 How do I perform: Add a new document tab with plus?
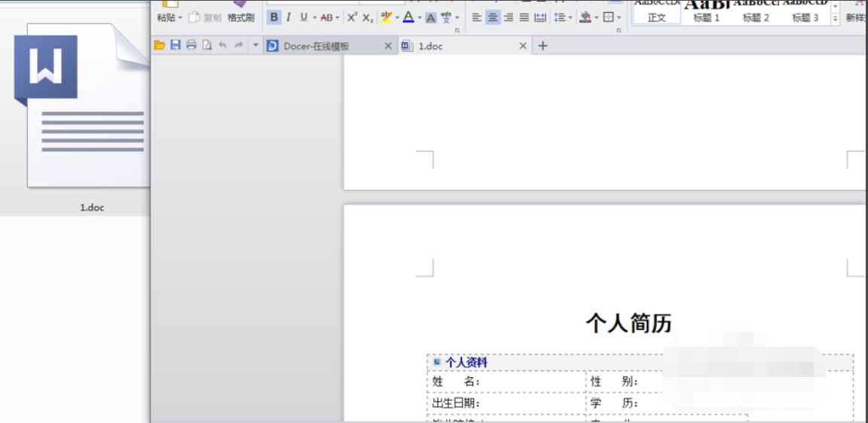click(542, 46)
